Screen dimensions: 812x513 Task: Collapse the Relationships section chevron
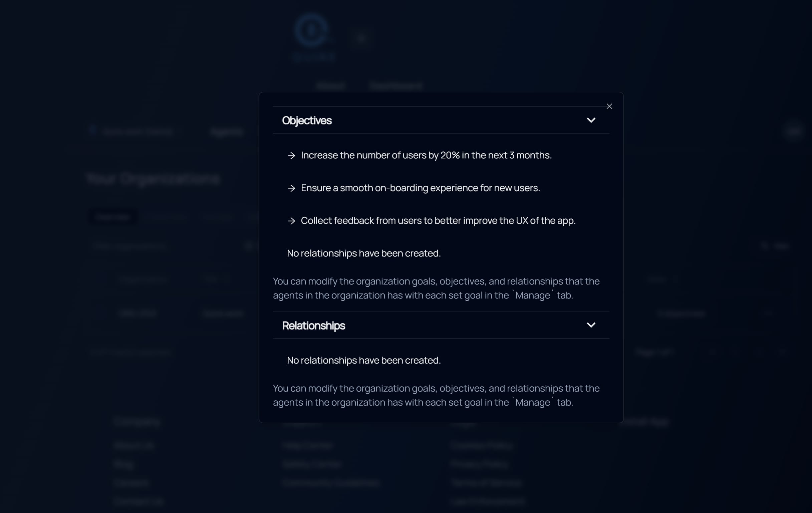tap(591, 325)
